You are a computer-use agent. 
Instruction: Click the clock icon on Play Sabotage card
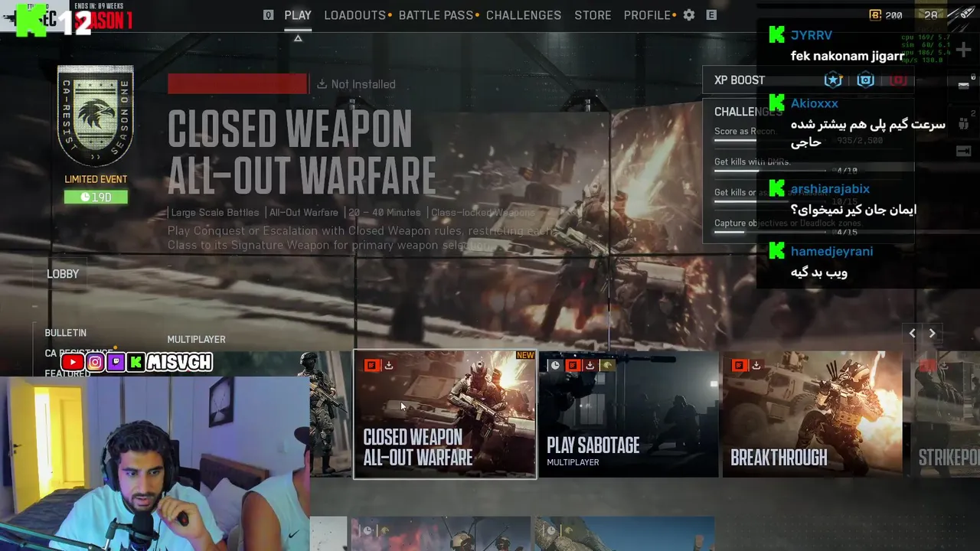pos(555,365)
